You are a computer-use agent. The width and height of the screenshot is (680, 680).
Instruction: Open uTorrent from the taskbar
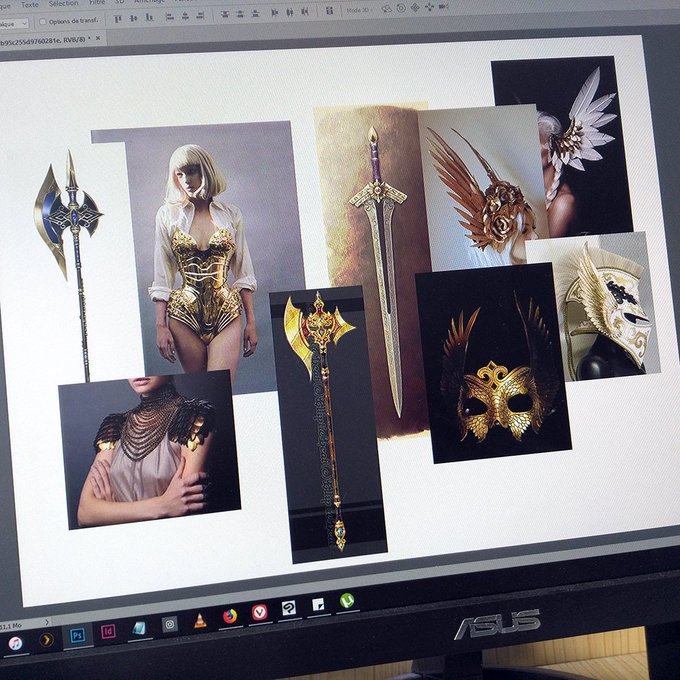[x=347, y=601]
